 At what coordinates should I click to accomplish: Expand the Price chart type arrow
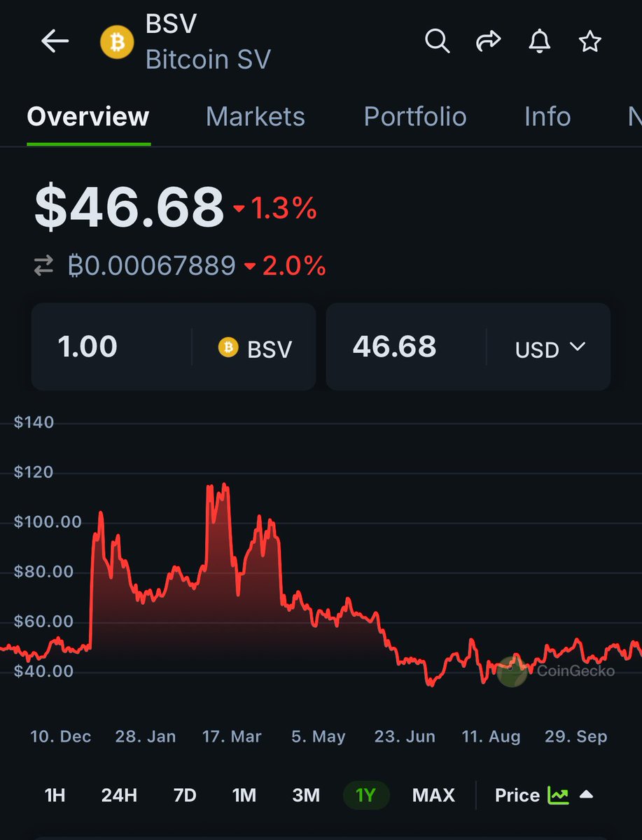pyautogui.click(x=587, y=794)
